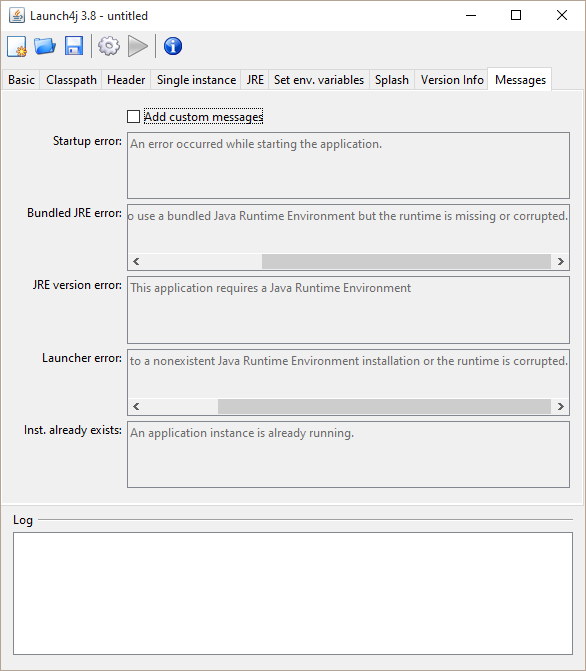Click the Launch4j Java icon in title bar
The width and height of the screenshot is (586, 671).
click(x=17, y=15)
